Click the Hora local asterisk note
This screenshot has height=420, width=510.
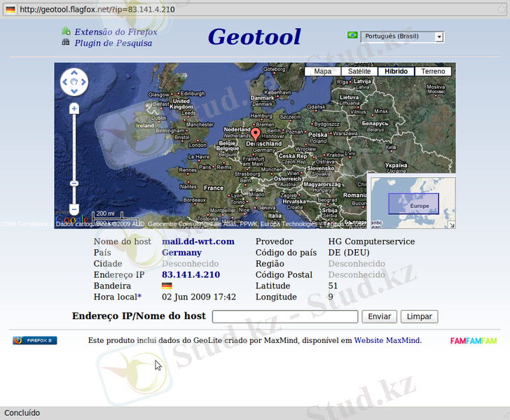pos(139,296)
